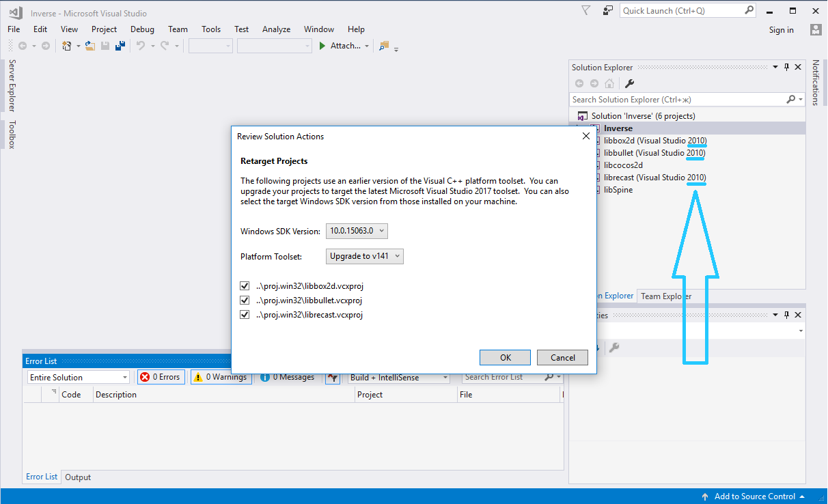Click the Sign in link

pos(782,30)
